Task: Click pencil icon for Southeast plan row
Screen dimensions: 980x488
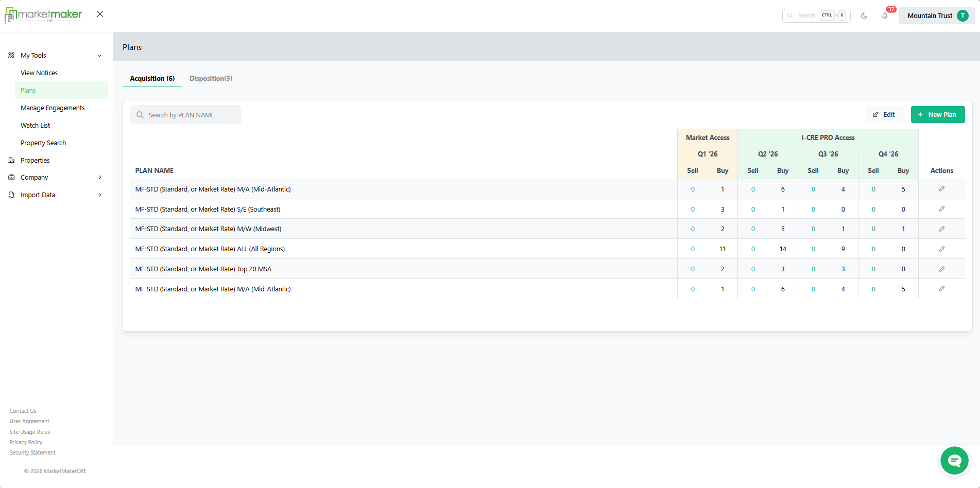Action: click(941, 209)
